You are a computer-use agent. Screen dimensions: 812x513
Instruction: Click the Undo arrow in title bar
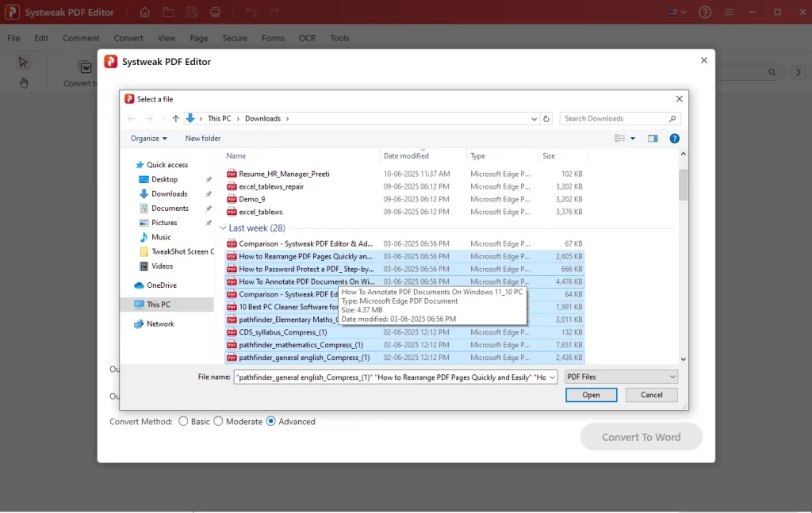251,12
